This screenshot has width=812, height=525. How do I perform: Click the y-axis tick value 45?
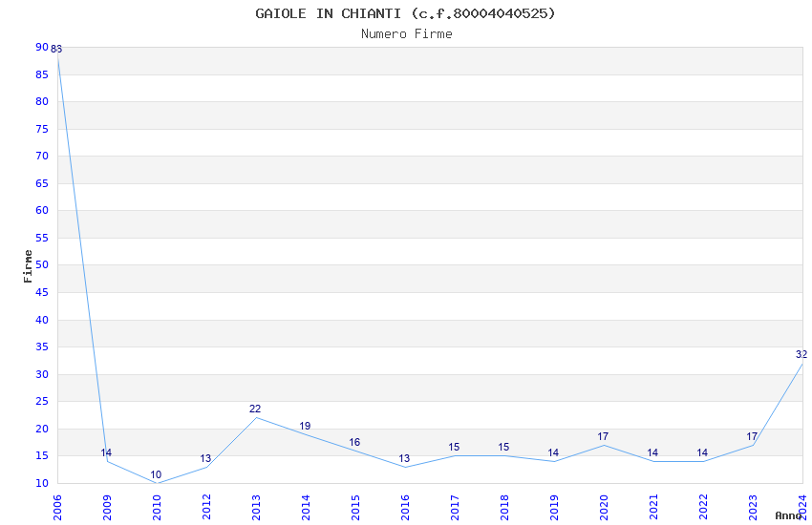pyautogui.click(x=42, y=292)
